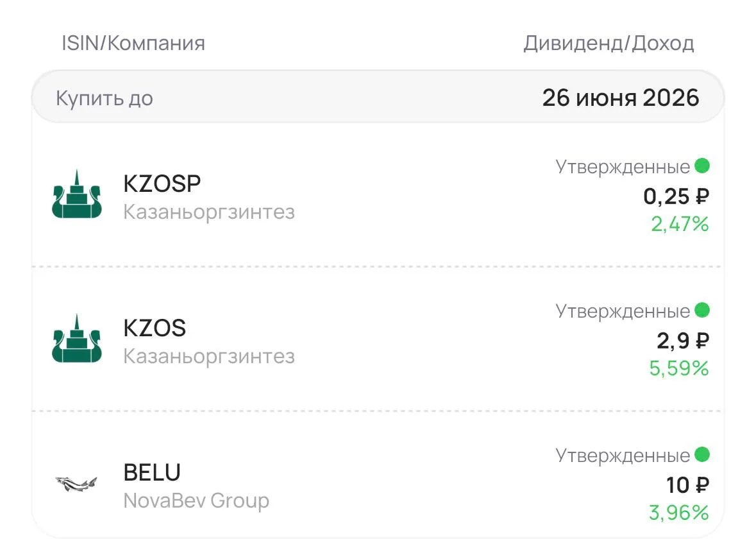Viewport: 756px width, 548px height.
Task: Open the BELU ticker entry
Action: point(152,472)
